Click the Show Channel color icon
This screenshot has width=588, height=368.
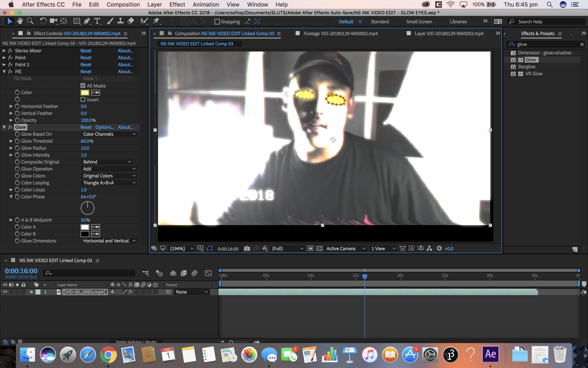pos(265,248)
